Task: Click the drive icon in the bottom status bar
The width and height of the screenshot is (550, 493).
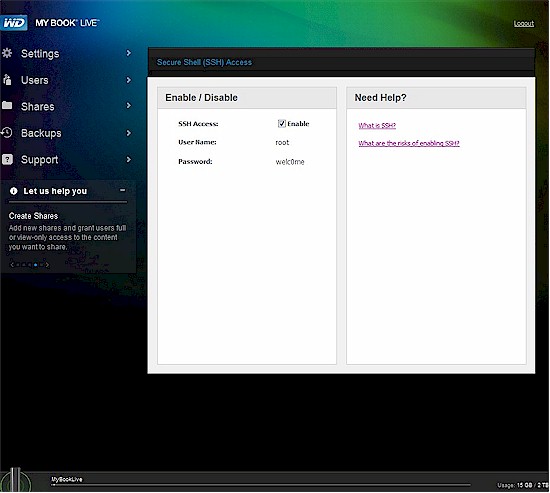Action: pyautogui.click(x=15, y=480)
